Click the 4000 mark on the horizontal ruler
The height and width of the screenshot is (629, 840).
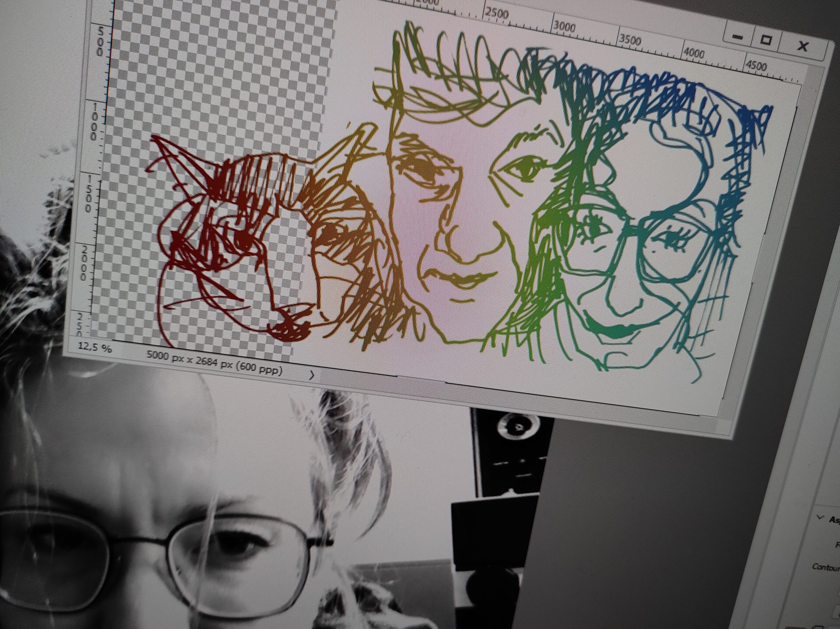(694, 53)
